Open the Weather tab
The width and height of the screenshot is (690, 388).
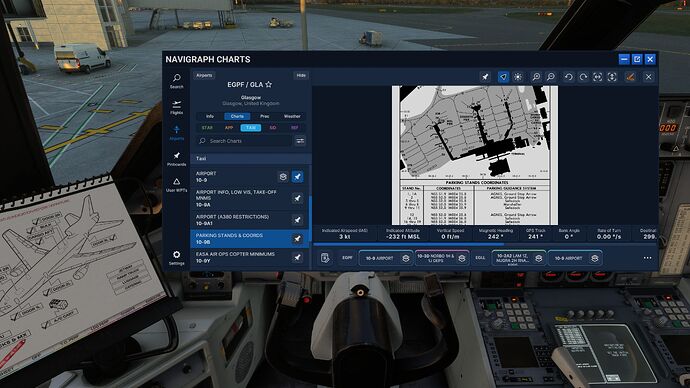(x=292, y=116)
